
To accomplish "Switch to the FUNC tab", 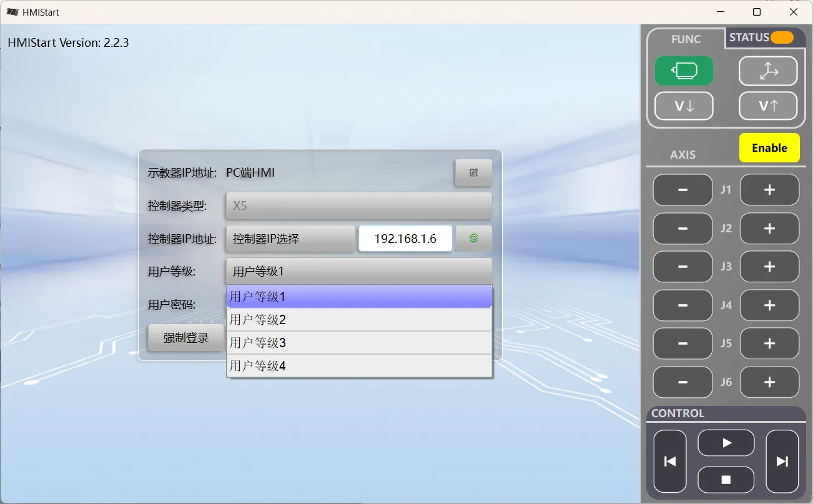I will pyautogui.click(x=686, y=39).
